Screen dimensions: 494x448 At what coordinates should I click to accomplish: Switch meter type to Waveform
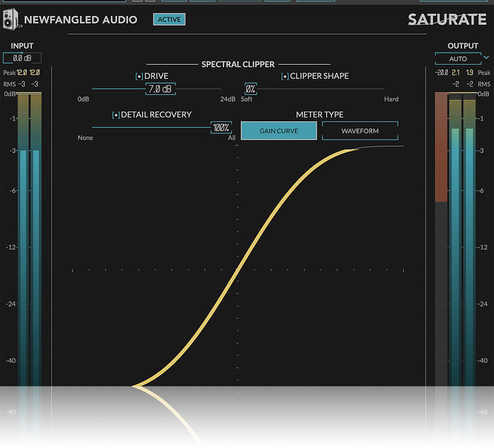360,131
